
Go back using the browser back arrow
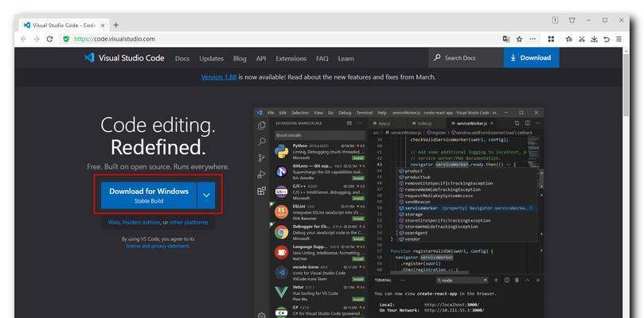tap(23, 39)
